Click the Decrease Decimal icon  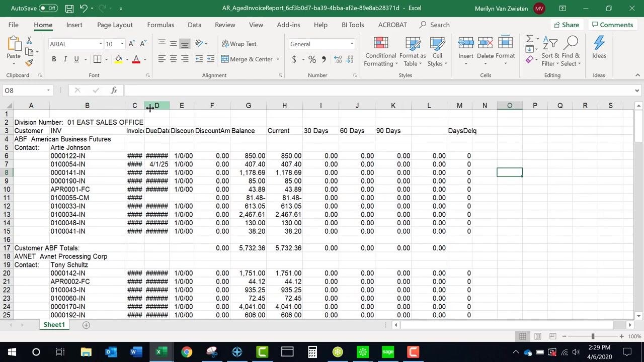pos(349,59)
